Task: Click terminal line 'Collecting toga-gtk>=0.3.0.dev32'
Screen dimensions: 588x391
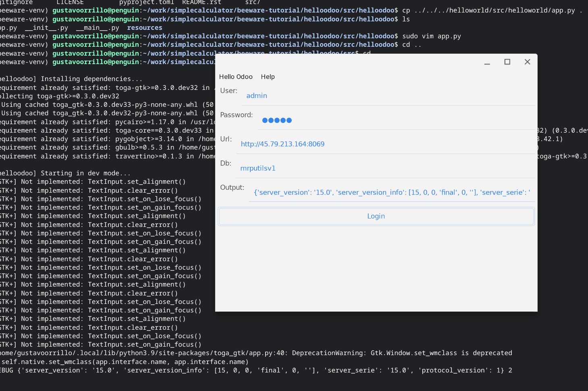Action: click(x=60, y=96)
